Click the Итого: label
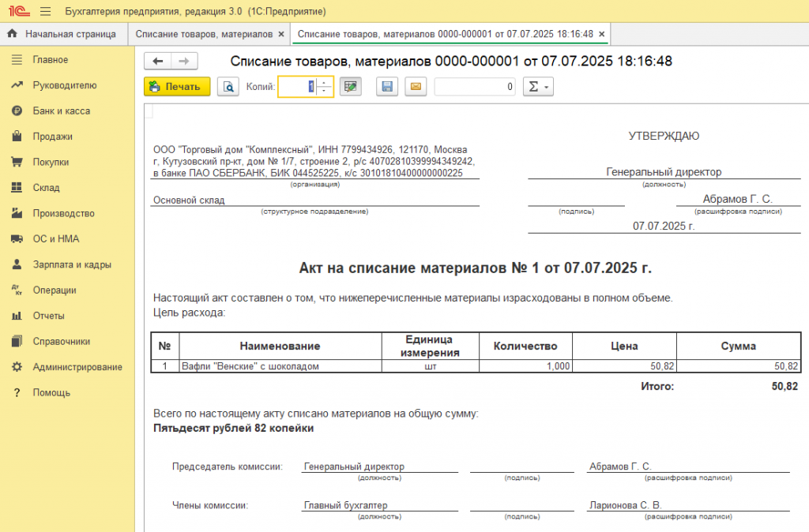 [x=657, y=386]
